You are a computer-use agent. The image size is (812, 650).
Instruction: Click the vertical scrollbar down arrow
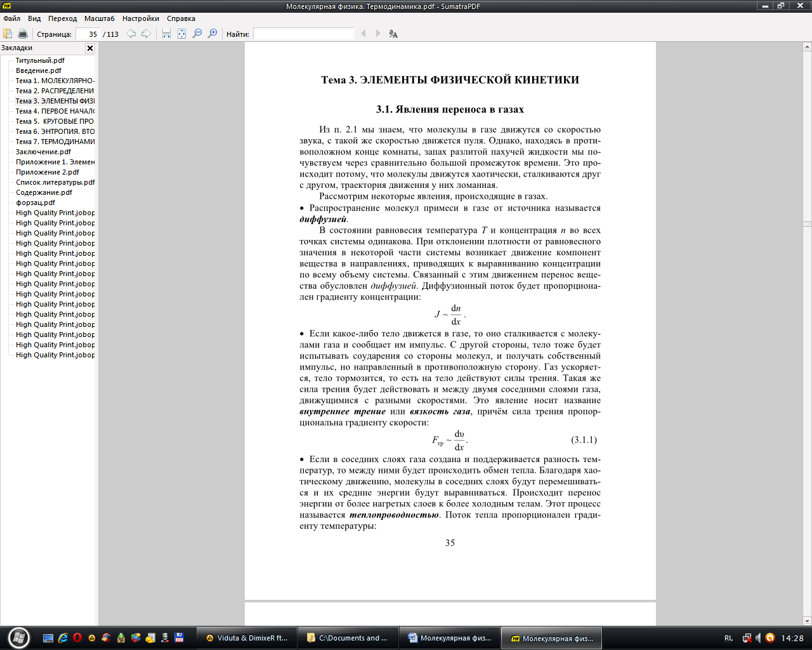click(807, 621)
